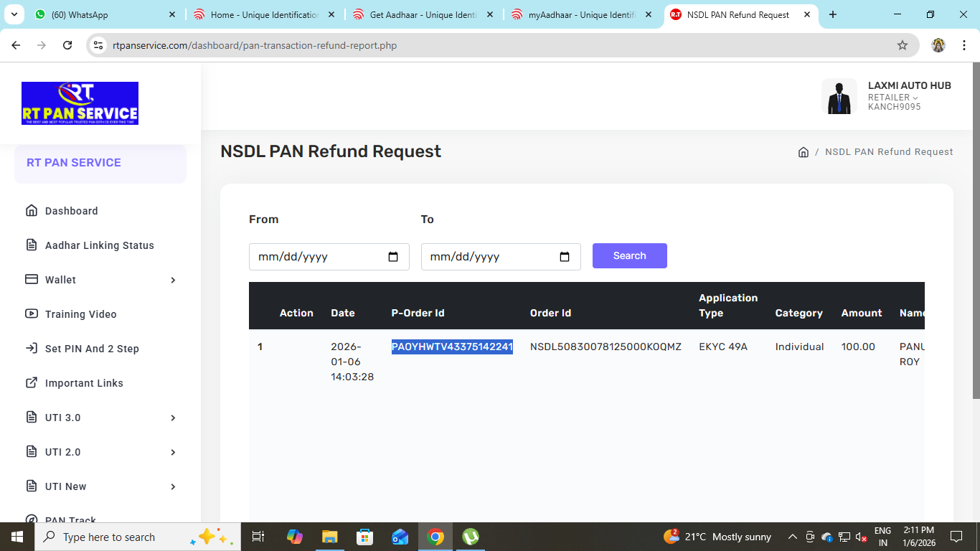Click the user profile avatar picture
Viewport: 980px width, 551px height.
click(x=839, y=97)
